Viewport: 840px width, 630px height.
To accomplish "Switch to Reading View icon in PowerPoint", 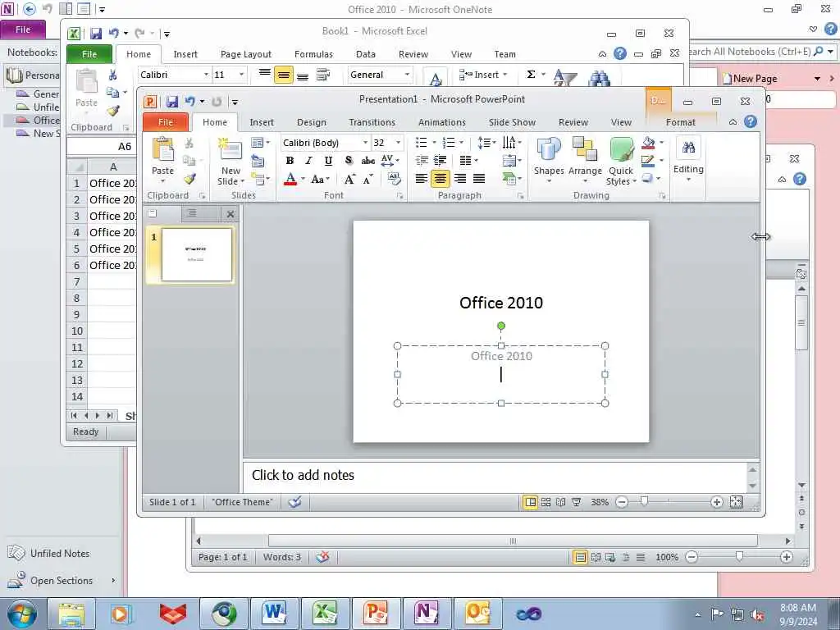I will (x=561, y=502).
